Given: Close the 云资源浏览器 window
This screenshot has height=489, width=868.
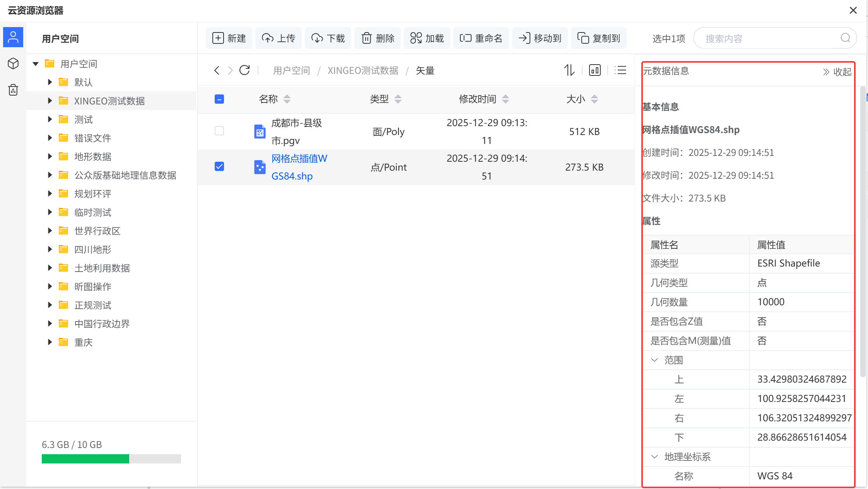Looking at the screenshot, I should coord(853,10).
